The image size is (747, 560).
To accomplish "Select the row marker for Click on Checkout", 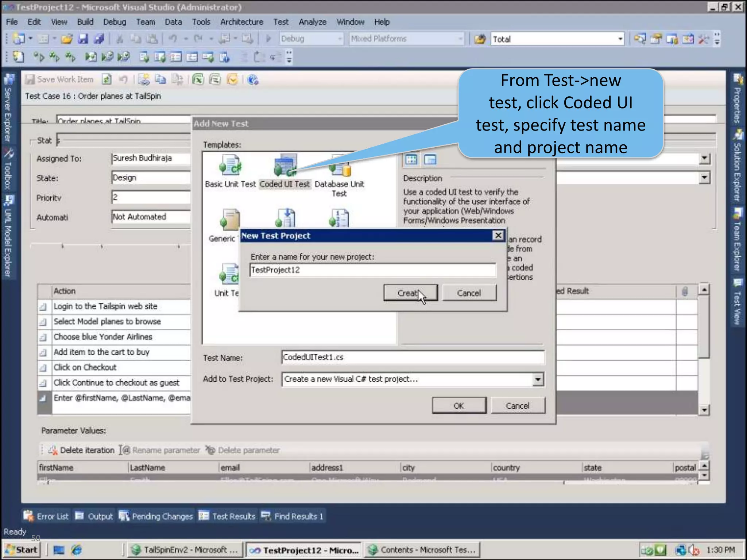I will tap(44, 367).
